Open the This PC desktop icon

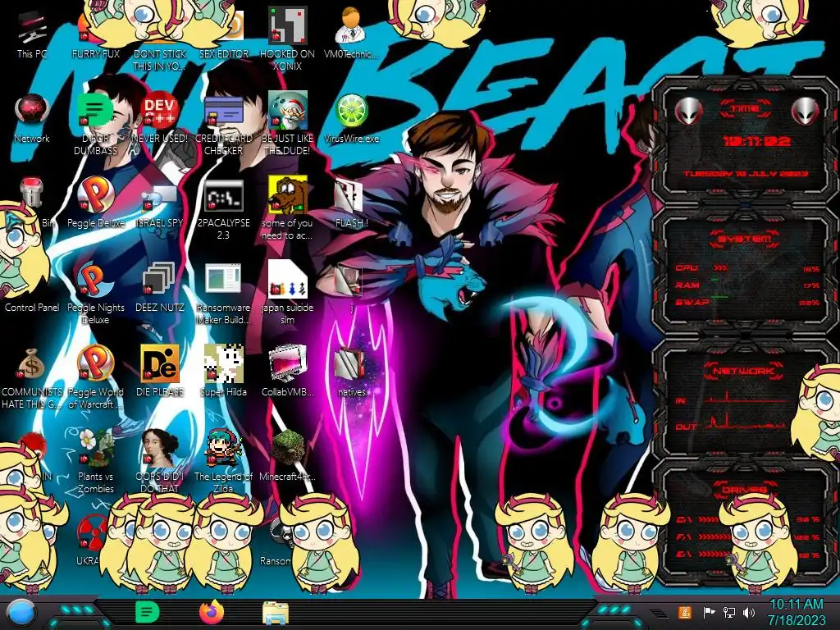click(32, 34)
